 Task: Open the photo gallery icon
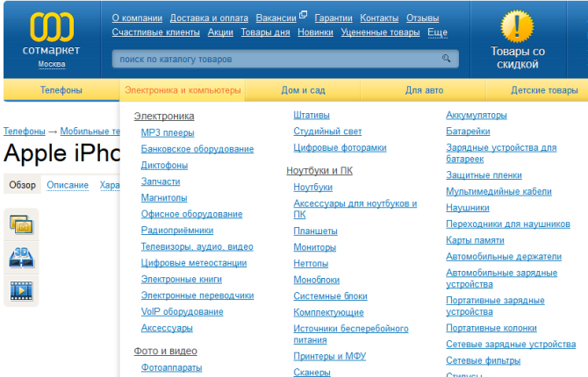click(x=21, y=224)
